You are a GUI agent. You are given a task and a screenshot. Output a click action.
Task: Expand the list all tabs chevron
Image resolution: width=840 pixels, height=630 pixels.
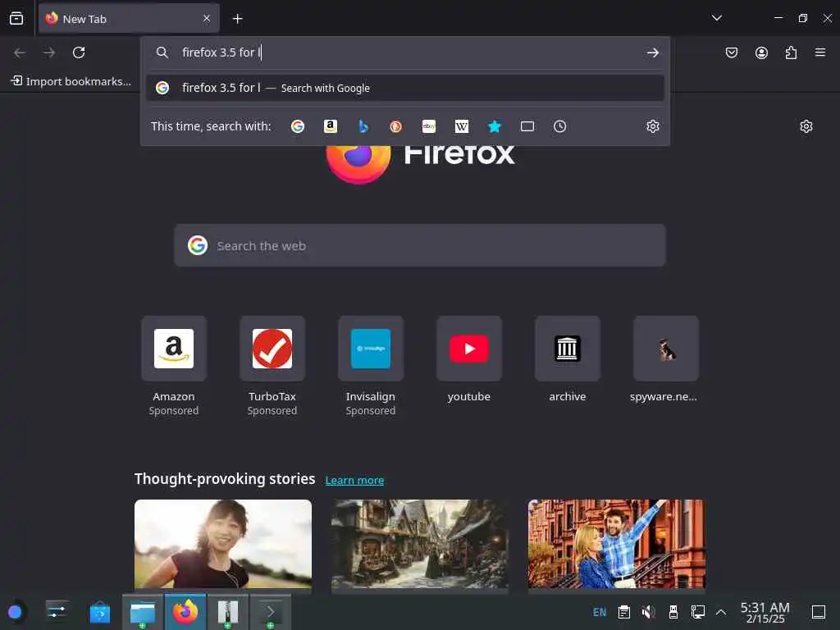[x=717, y=18]
